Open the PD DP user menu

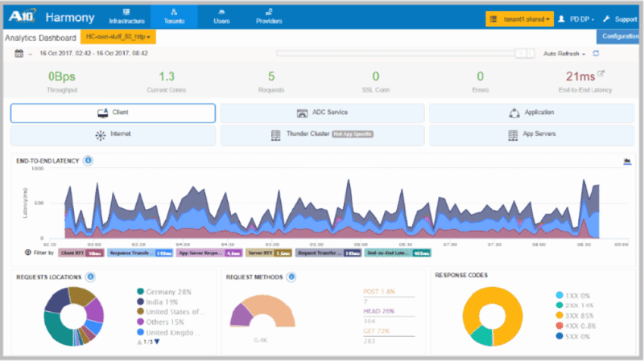(576, 18)
